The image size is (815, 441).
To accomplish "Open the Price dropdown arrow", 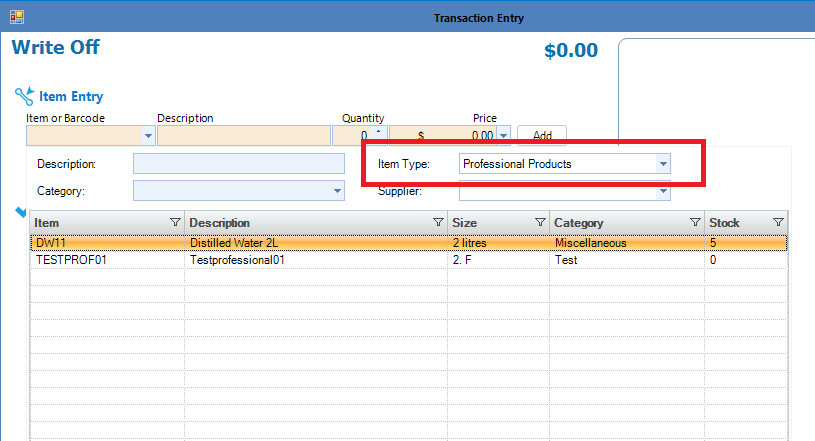I will point(503,135).
